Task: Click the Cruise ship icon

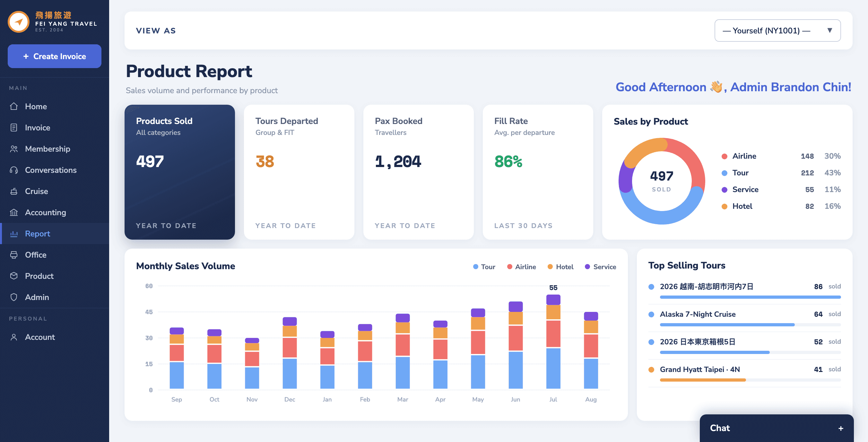Action: pyautogui.click(x=14, y=191)
